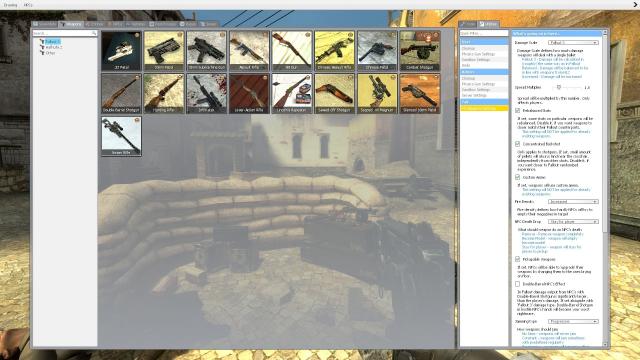Spawn the Hunting Rifle
The height and width of the screenshot is (360, 640).
pyautogui.click(x=164, y=93)
